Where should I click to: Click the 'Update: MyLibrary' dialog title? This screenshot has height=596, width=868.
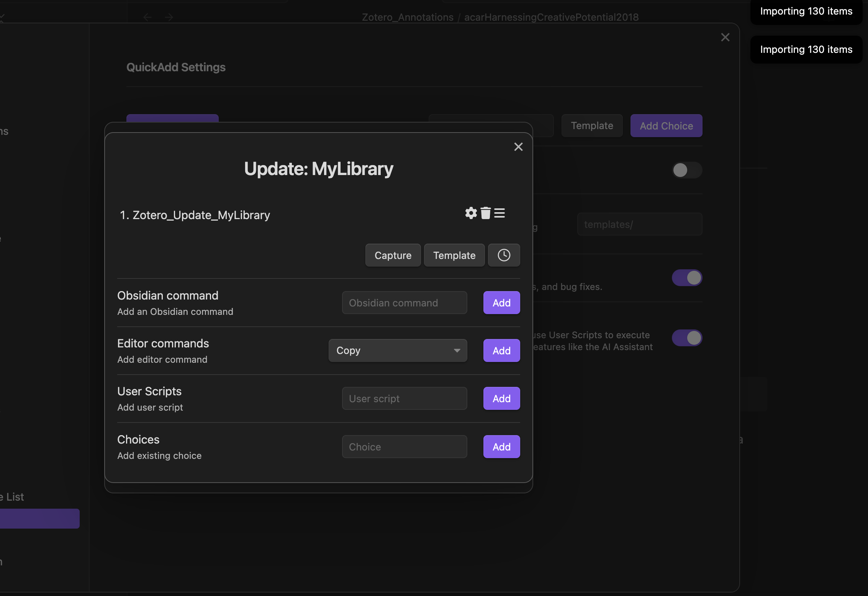click(x=319, y=169)
